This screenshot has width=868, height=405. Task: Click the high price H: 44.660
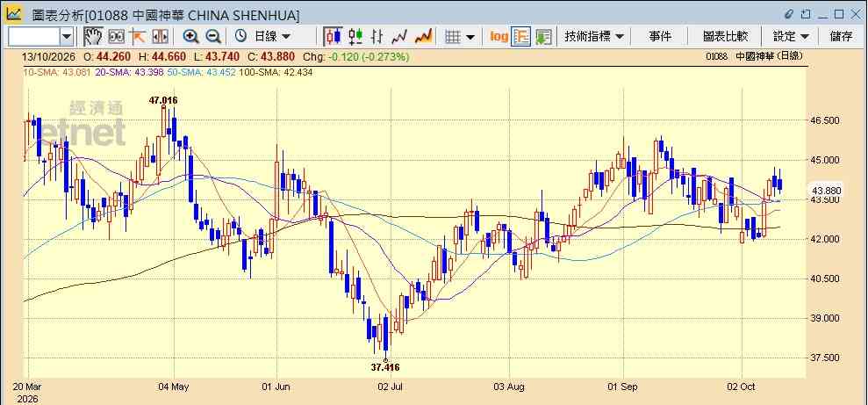[x=162, y=57]
